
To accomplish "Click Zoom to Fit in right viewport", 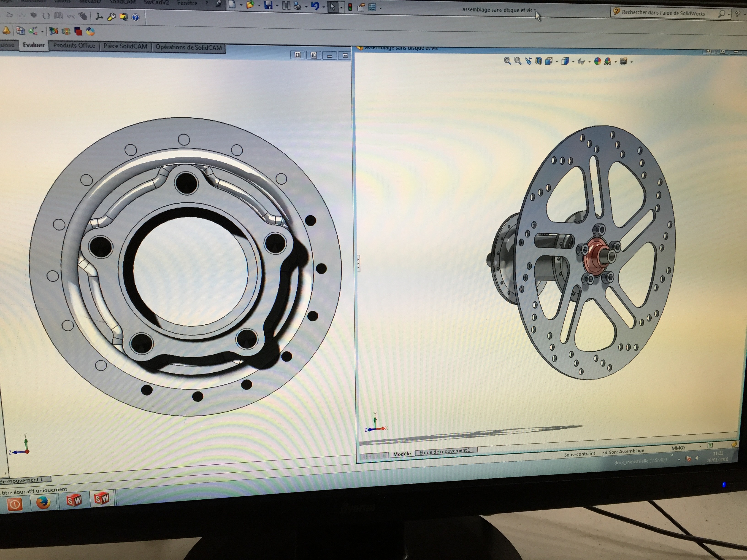I will coord(507,61).
